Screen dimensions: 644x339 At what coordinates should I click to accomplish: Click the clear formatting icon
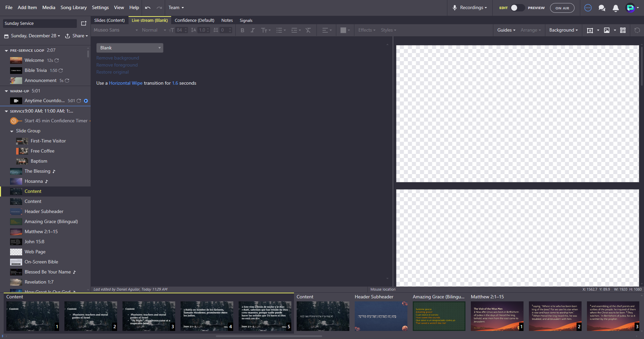pos(308,30)
